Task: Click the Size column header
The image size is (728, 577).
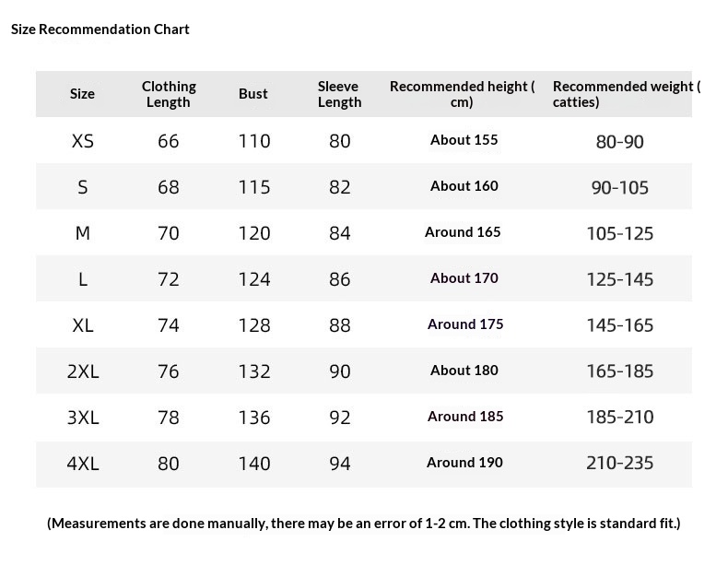Action: [82, 94]
